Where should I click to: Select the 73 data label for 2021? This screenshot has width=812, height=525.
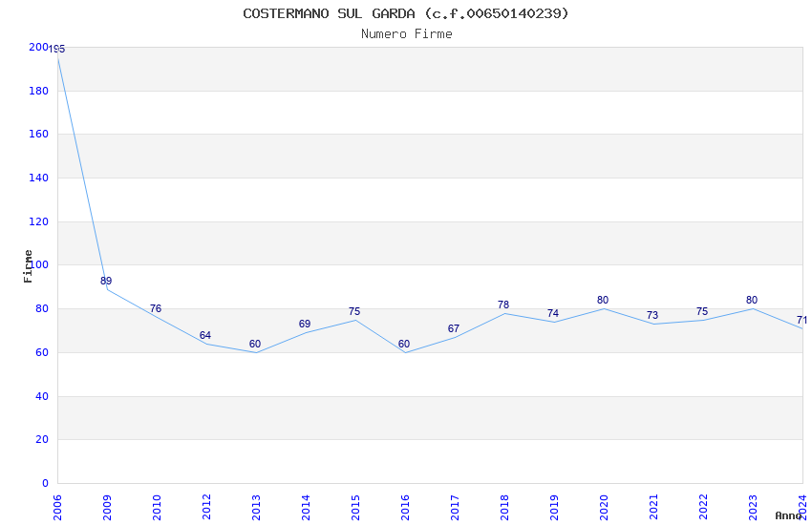pos(652,316)
